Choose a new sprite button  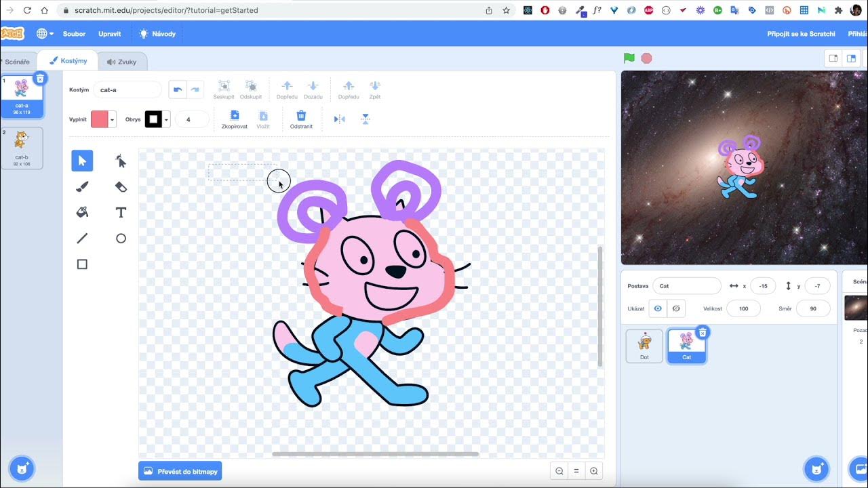(x=816, y=468)
